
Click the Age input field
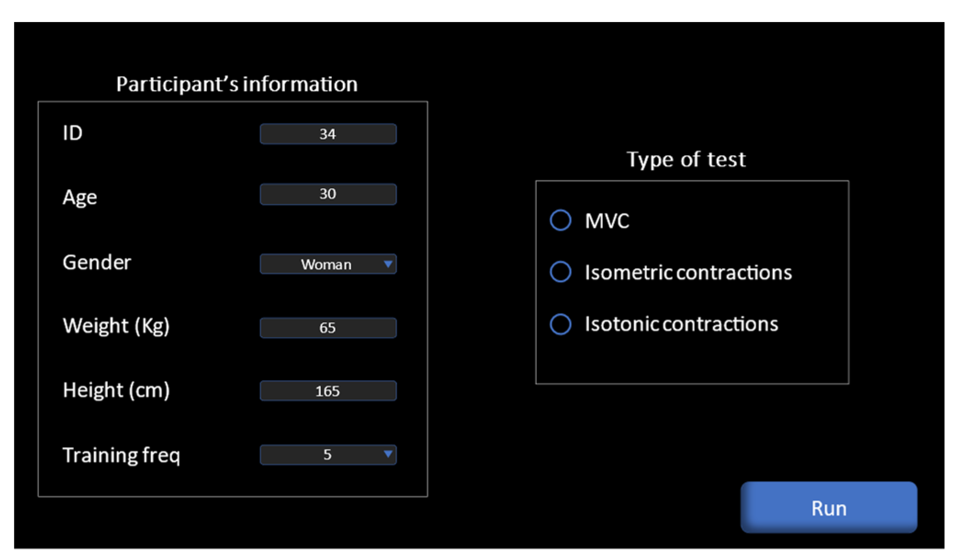[328, 194]
